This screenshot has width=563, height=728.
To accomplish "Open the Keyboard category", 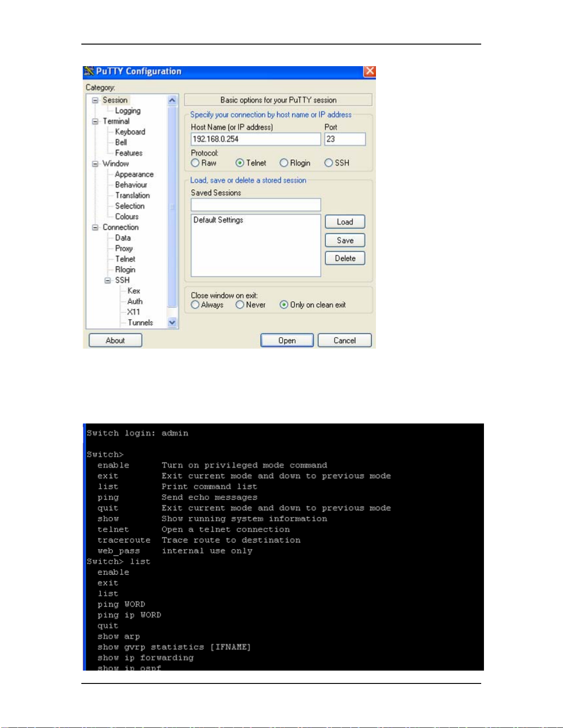I will (130, 132).
